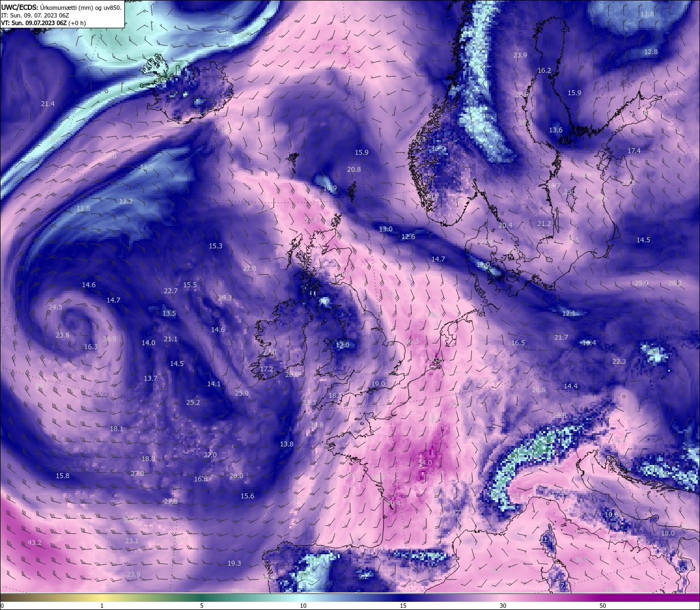Click the 13.5 value label

(x=169, y=313)
